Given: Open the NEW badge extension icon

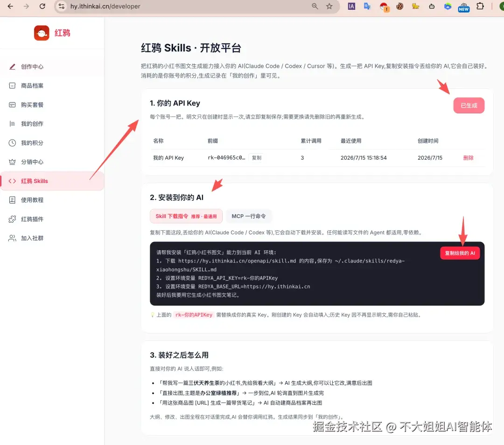Looking at the screenshot, I should (x=463, y=7).
